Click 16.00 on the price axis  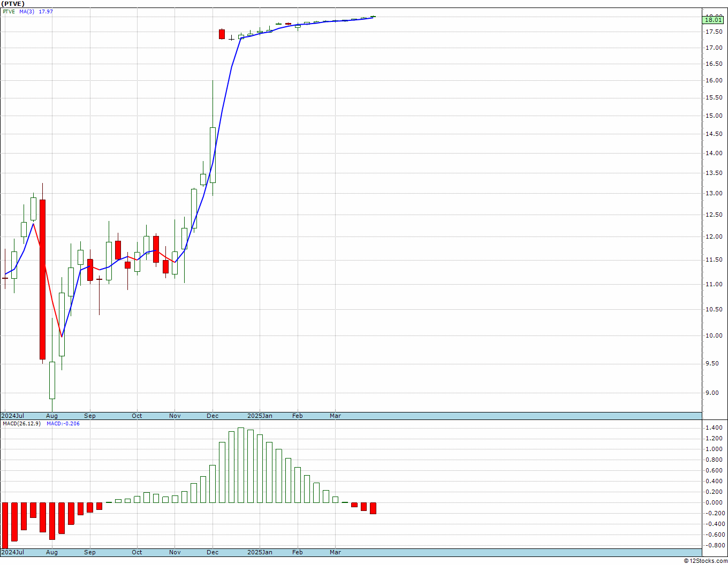[x=714, y=81]
